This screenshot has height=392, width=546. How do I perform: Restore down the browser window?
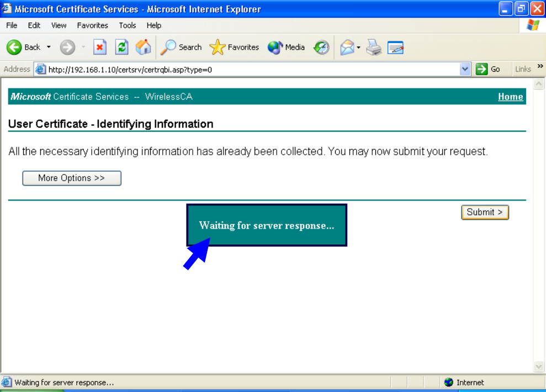click(x=521, y=9)
